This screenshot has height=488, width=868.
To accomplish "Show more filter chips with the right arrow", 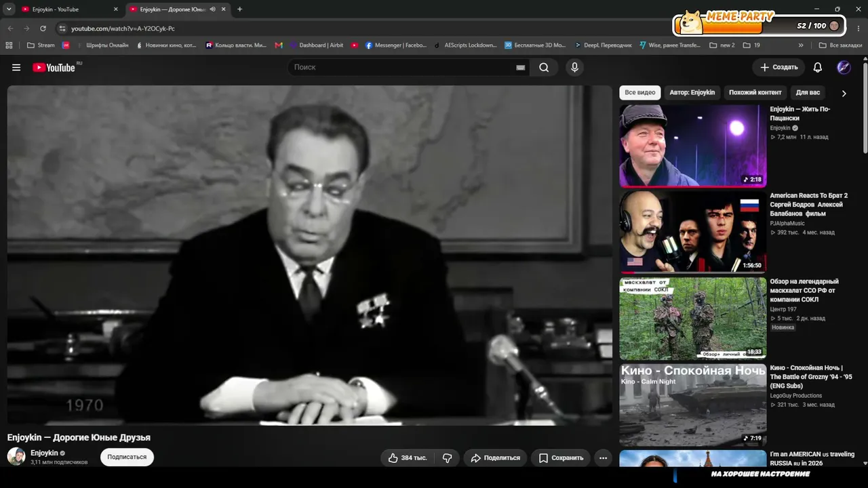I will (844, 93).
